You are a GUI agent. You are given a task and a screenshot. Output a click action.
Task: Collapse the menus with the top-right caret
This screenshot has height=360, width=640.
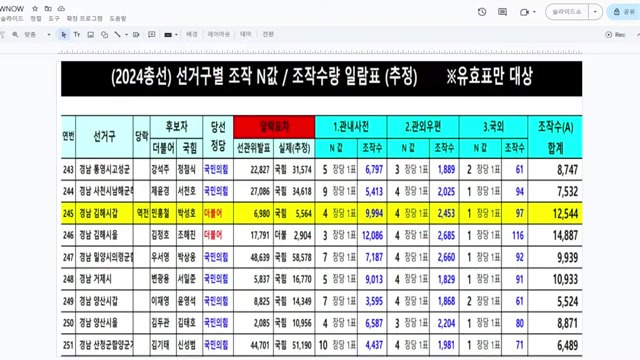click(638, 35)
